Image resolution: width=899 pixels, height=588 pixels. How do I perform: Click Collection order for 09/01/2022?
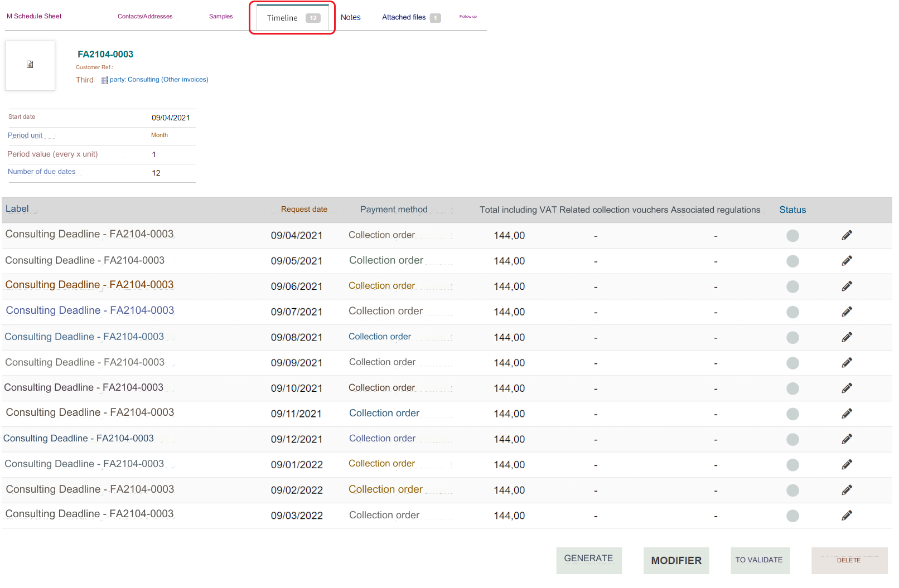click(x=382, y=464)
